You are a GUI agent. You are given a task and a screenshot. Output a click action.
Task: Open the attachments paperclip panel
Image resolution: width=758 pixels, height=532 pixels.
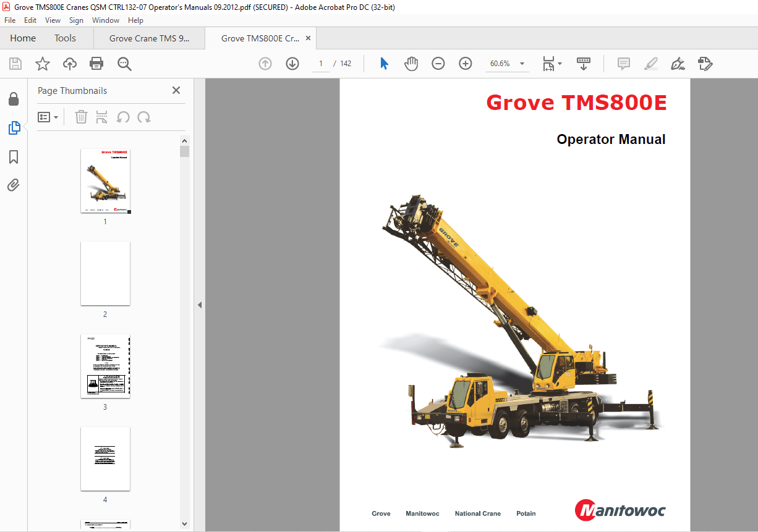click(x=14, y=185)
